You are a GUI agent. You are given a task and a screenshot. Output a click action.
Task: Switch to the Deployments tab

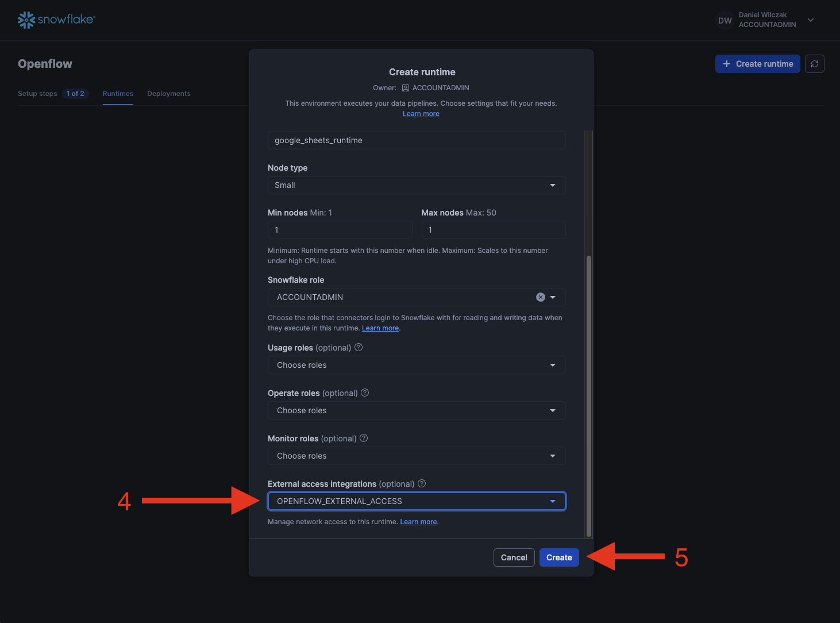168,94
